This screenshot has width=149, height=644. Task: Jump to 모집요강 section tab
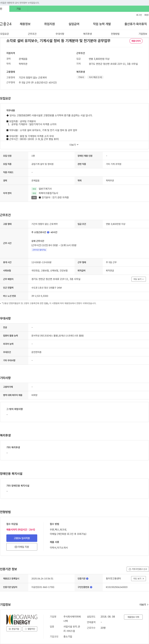pos(5,34)
